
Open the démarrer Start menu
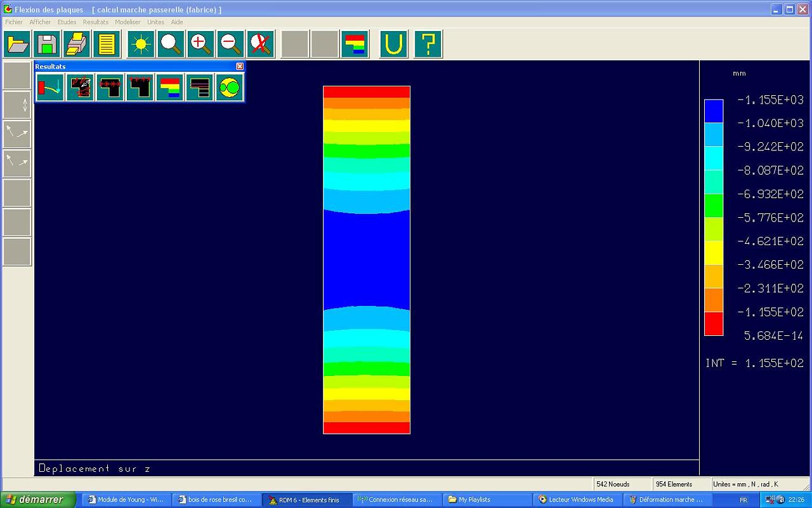(x=38, y=500)
